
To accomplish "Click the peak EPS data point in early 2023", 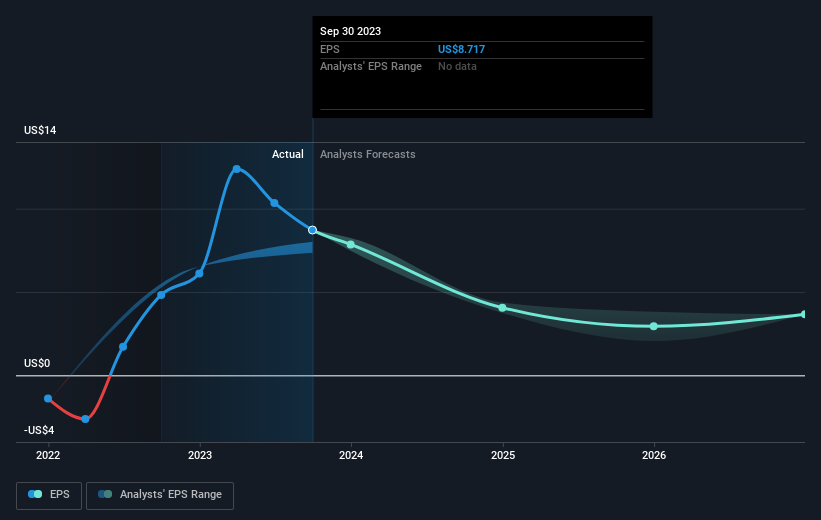I will (237, 169).
